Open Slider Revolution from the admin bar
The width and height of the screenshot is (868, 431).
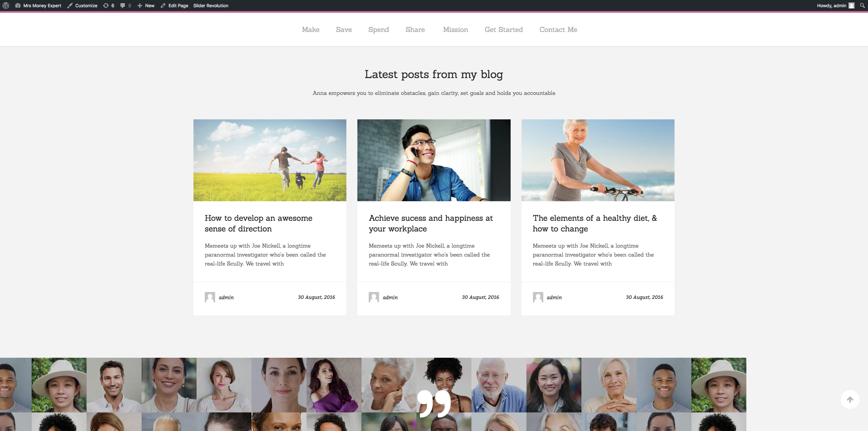point(211,6)
